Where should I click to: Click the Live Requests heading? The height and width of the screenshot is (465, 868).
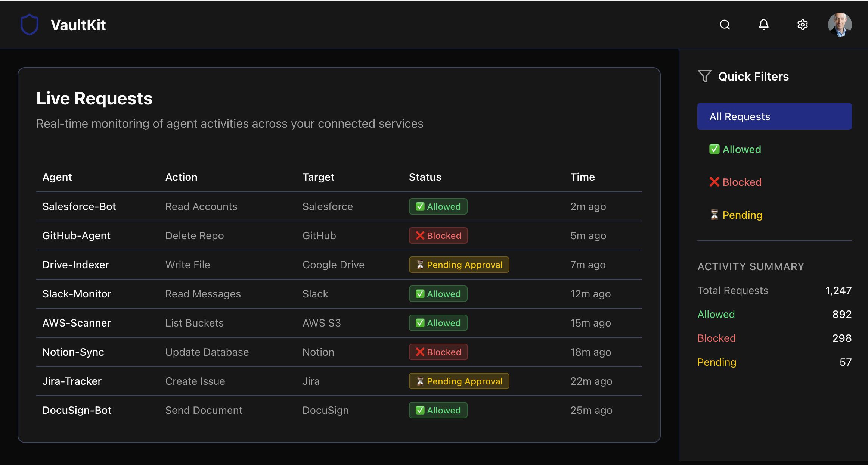click(94, 99)
